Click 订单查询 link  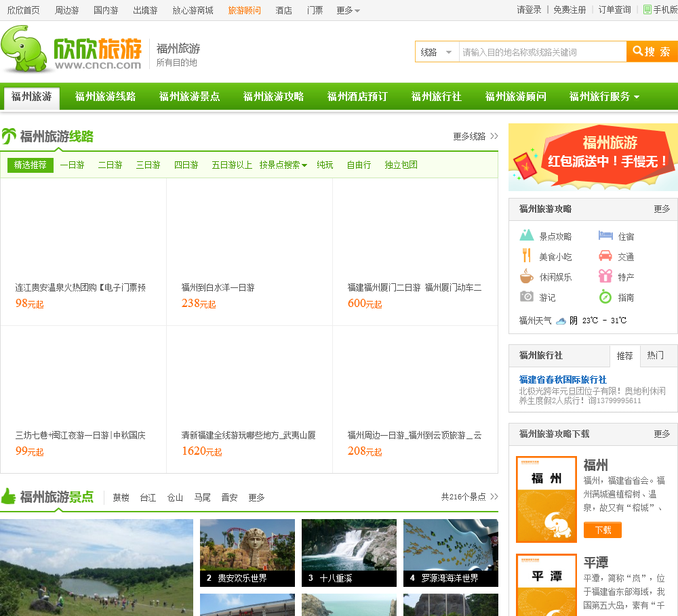[x=614, y=9]
